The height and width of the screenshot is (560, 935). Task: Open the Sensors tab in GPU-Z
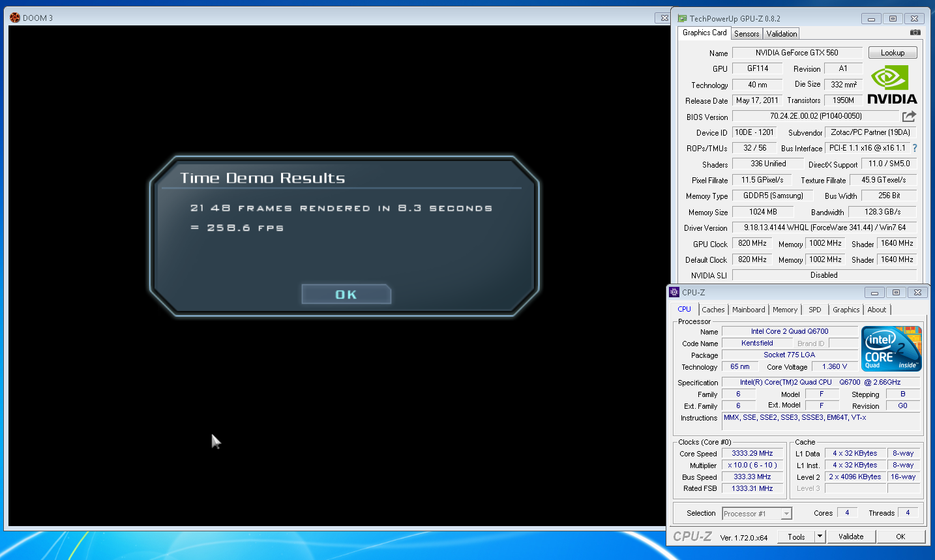pos(747,34)
